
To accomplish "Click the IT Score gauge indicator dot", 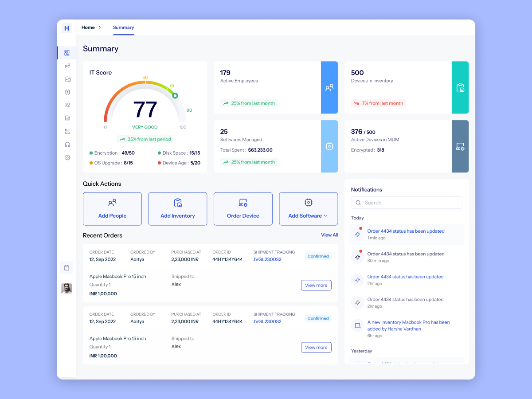I will [175, 95].
